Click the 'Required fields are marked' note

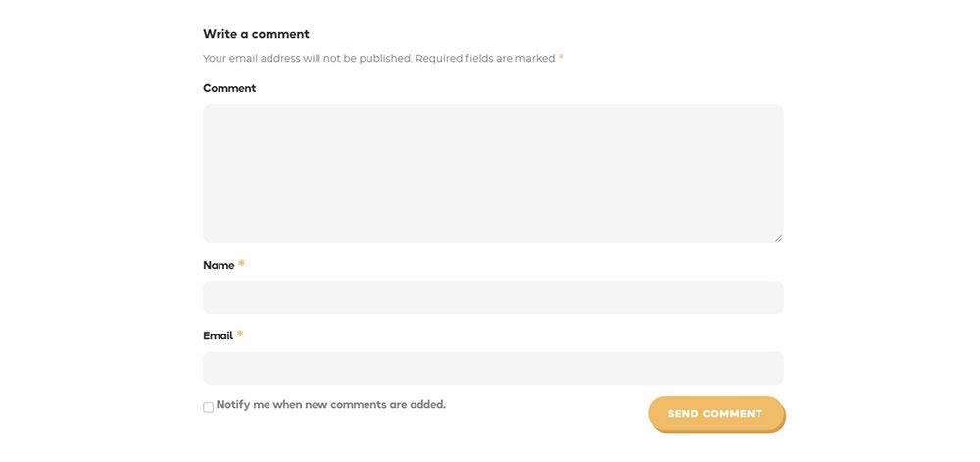[x=485, y=59]
